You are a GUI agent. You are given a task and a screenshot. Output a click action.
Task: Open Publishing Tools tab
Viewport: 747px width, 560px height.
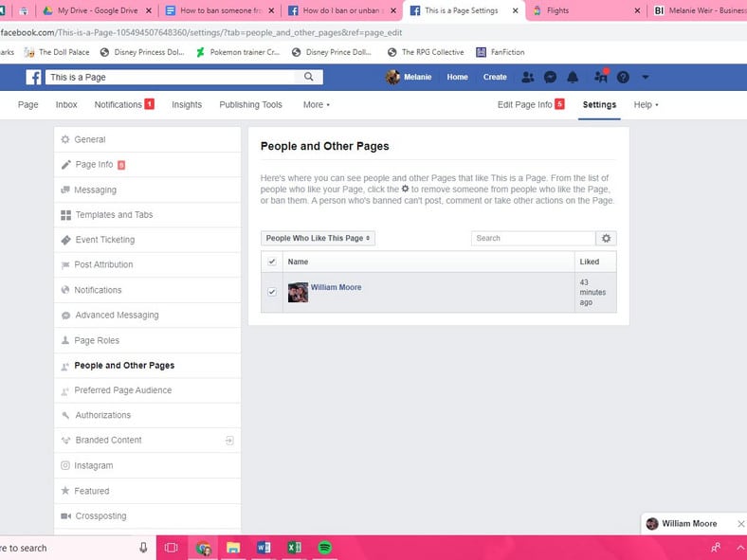pyautogui.click(x=250, y=105)
